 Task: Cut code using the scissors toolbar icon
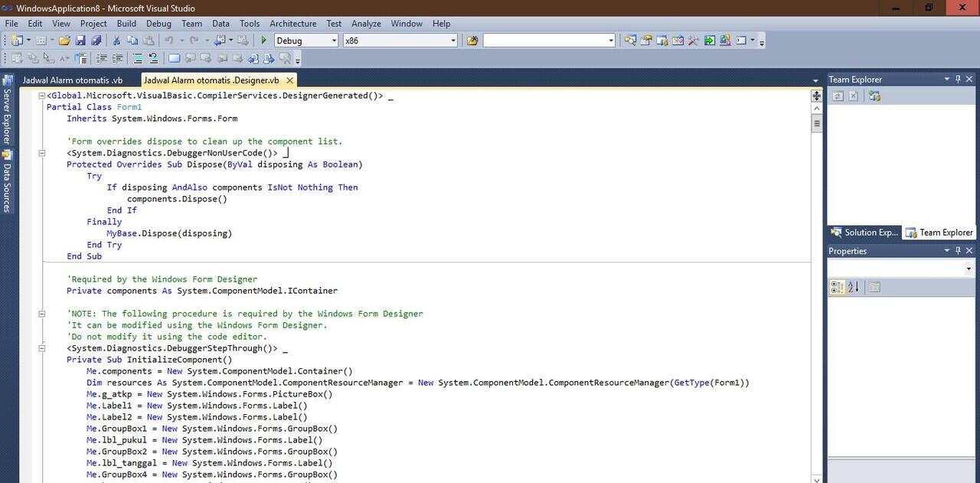click(x=116, y=40)
